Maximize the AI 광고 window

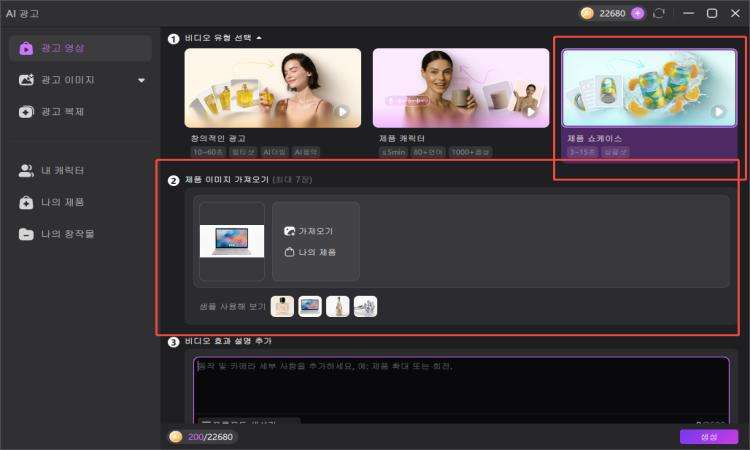pyautogui.click(x=712, y=13)
